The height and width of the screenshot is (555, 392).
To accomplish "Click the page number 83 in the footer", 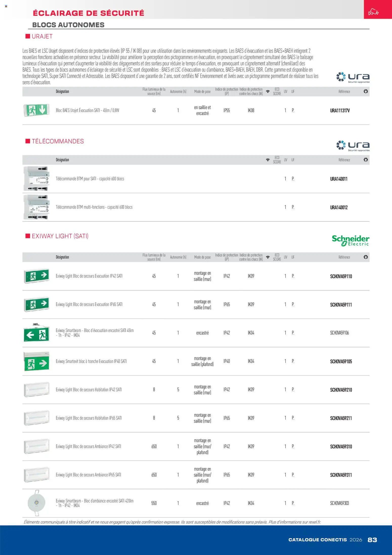I will (x=372, y=540).
